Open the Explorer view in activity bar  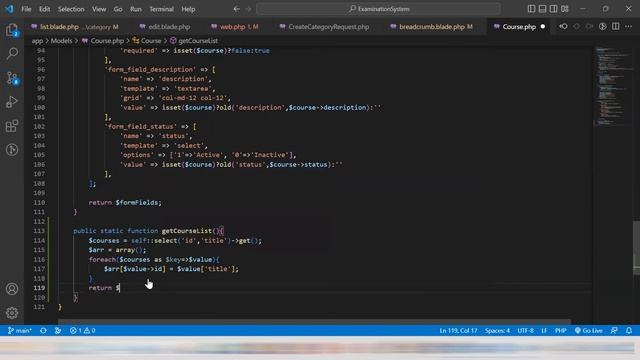tap(12, 30)
